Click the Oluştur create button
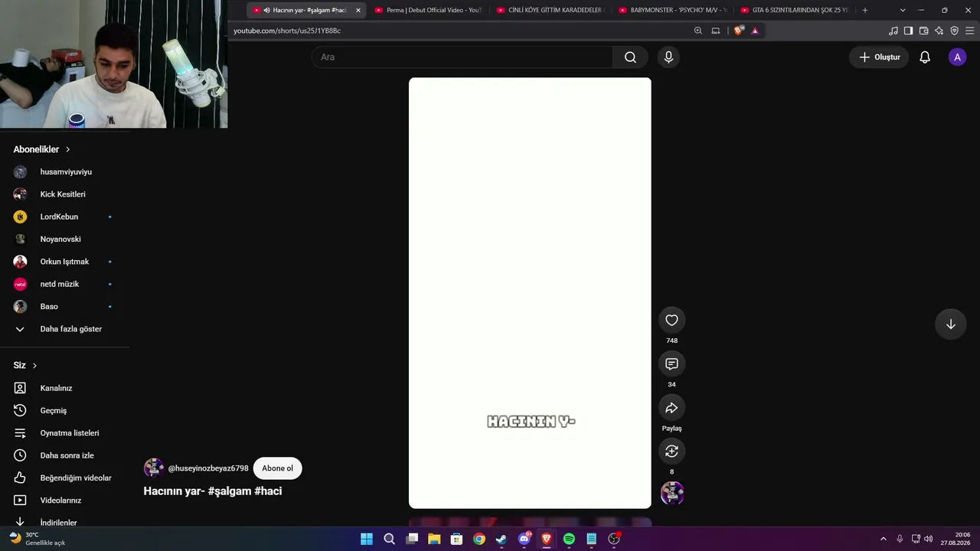The image size is (980, 551). click(879, 57)
